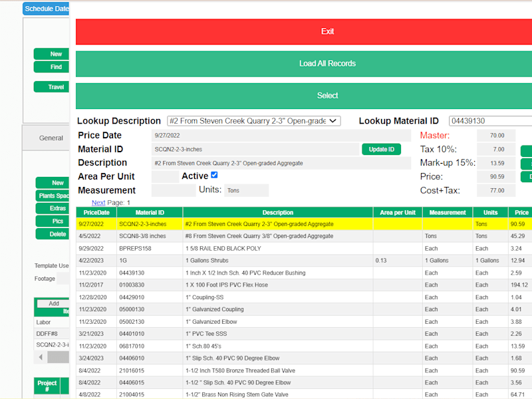Click the Price Date field
Image resolution: width=532 pixels, height=399 pixels.
point(281,136)
